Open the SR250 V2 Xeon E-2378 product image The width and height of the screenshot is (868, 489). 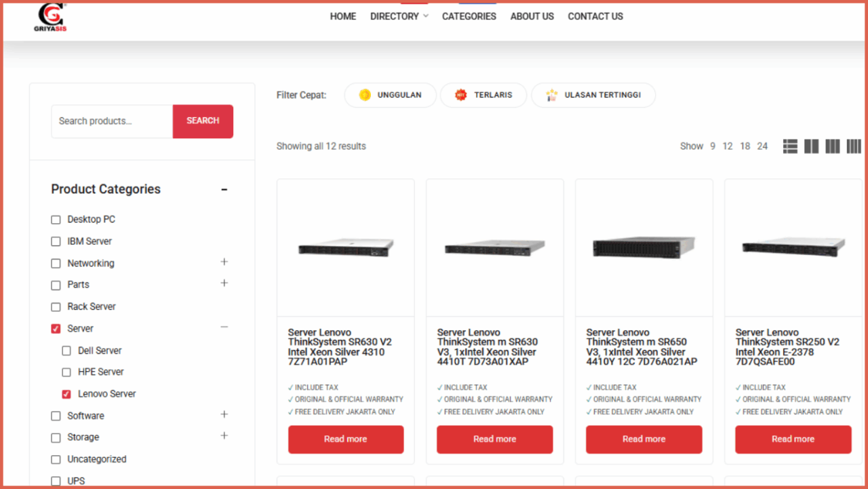pos(793,248)
